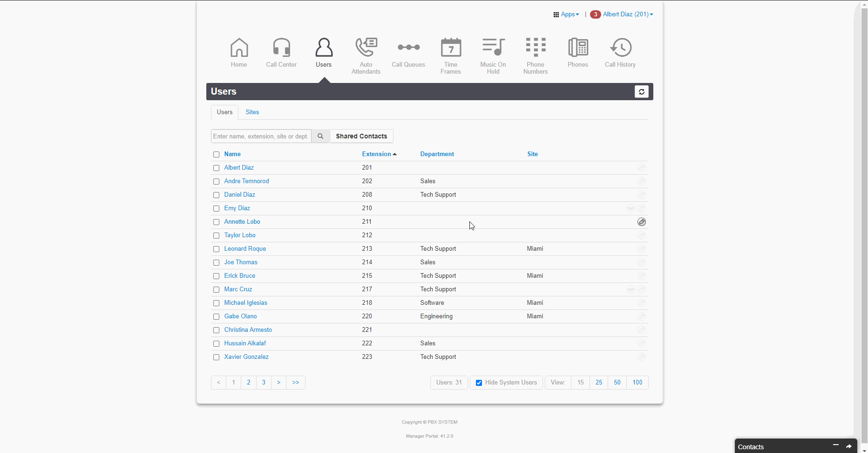
Task: View 50 users per page
Action: pyautogui.click(x=617, y=383)
